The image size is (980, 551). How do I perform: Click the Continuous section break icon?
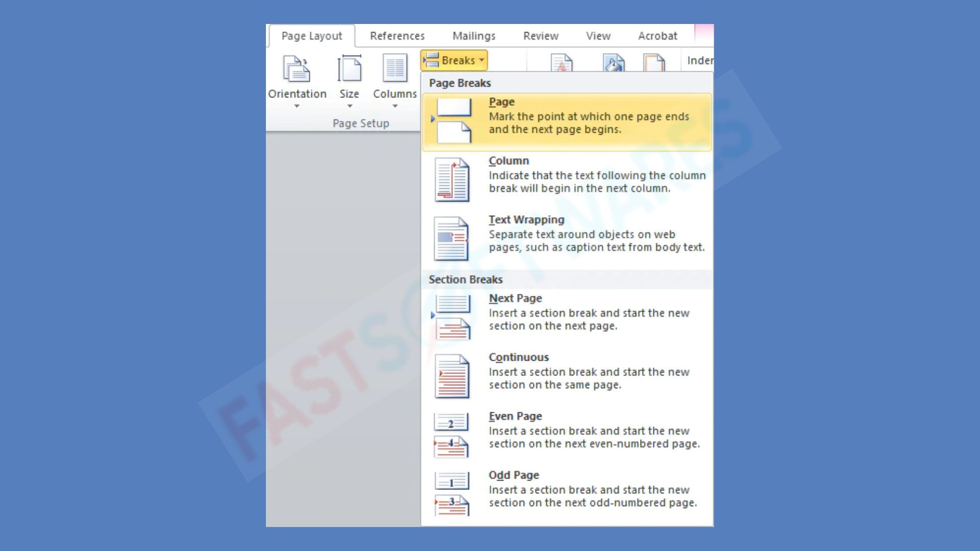452,376
